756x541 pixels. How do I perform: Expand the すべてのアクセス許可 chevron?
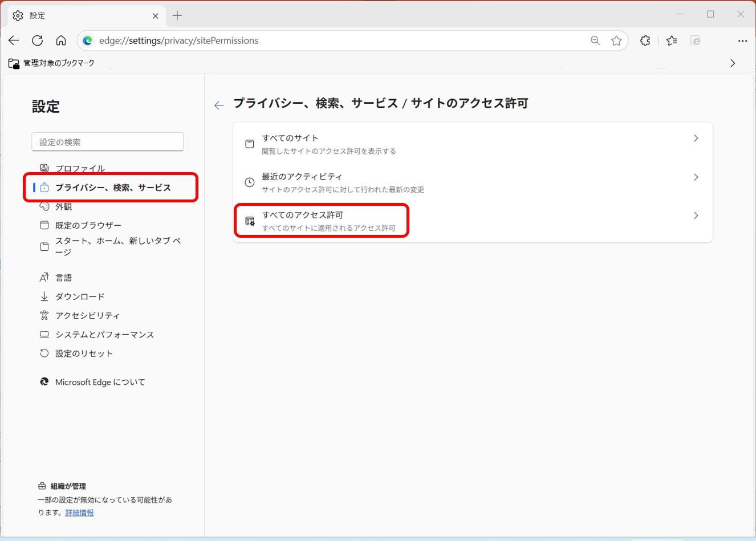696,215
